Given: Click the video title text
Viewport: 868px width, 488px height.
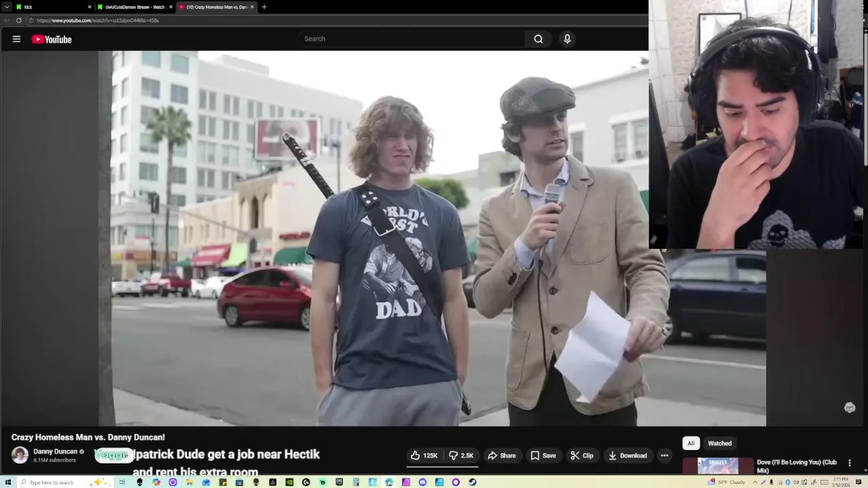Looking at the screenshot, I should (x=88, y=437).
